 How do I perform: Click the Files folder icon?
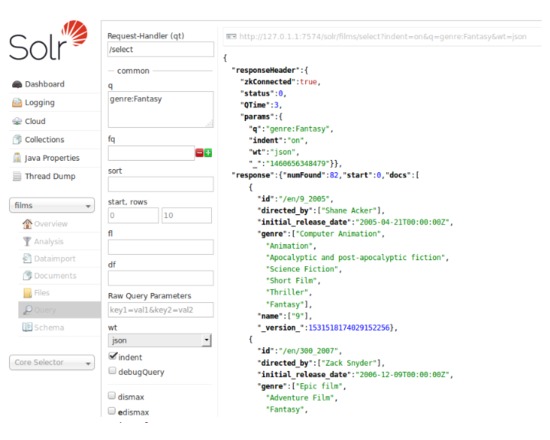27,293
